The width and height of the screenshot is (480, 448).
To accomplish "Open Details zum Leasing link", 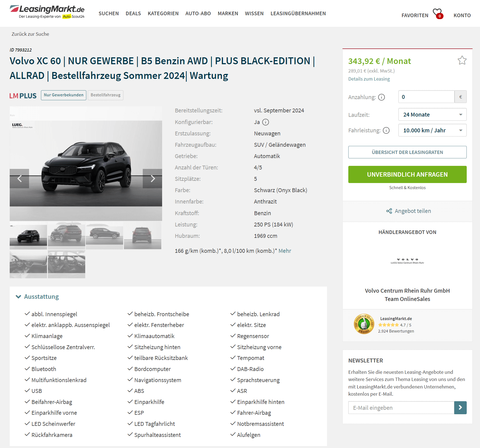I will click(369, 79).
